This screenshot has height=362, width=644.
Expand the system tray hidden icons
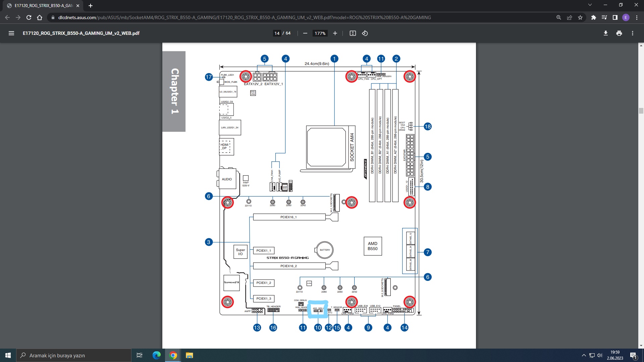pos(584,355)
